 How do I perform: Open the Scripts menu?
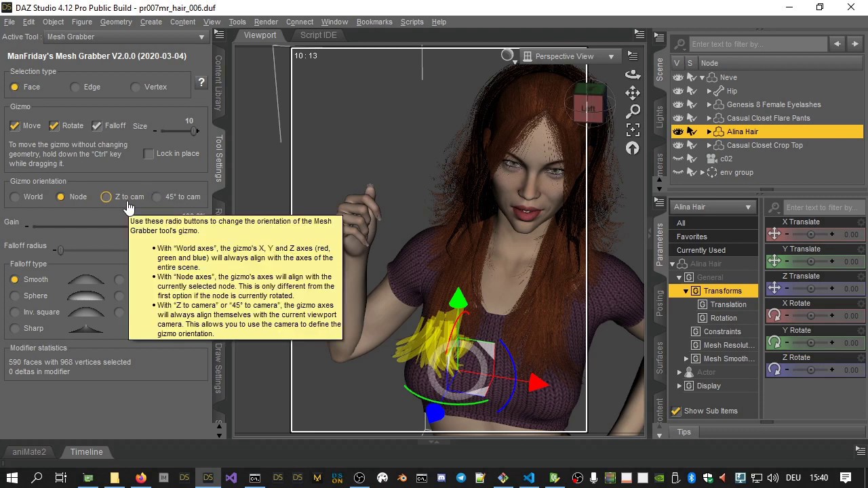coord(412,22)
